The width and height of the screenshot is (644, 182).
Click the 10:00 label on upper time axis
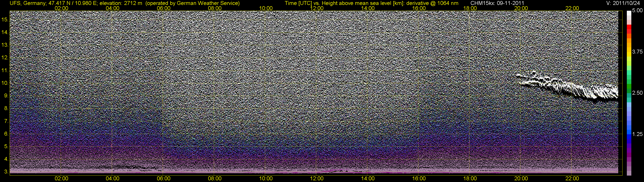point(266,8)
